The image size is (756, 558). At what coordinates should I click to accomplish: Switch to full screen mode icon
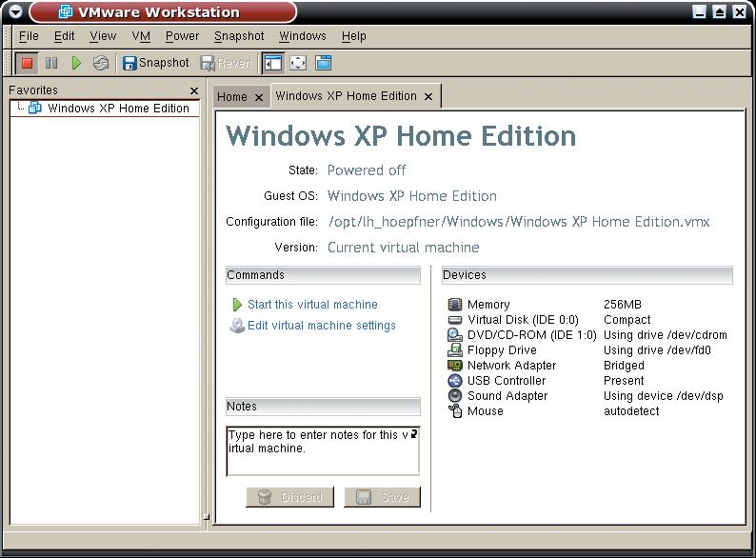coord(298,63)
